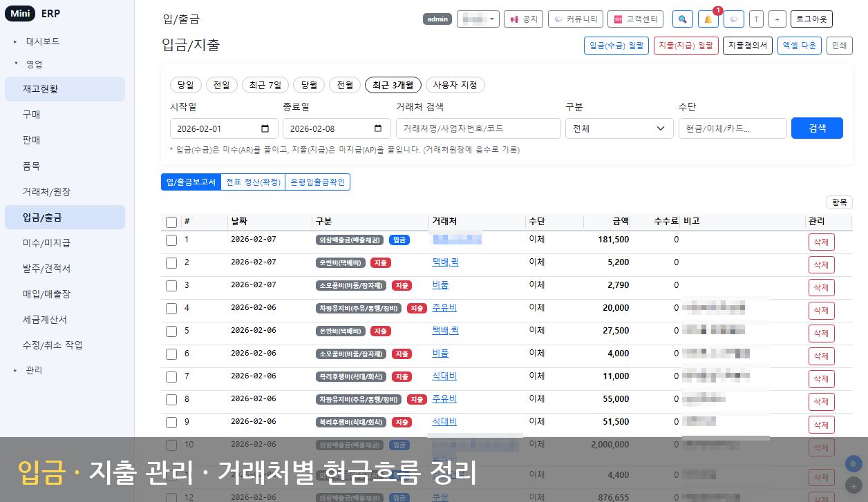
Task: Click 로그아웃 button
Action: pos(812,19)
